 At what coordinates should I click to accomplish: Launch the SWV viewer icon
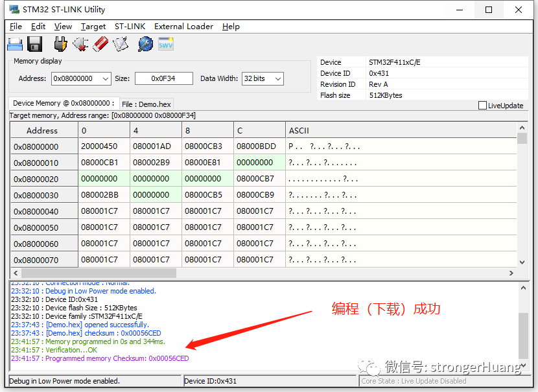(166, 43)
